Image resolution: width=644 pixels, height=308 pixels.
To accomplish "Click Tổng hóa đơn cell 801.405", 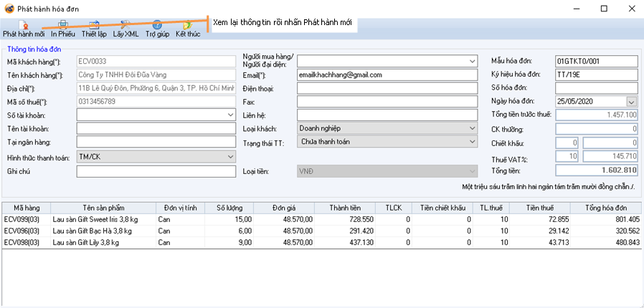I will (x=606, y=219).
